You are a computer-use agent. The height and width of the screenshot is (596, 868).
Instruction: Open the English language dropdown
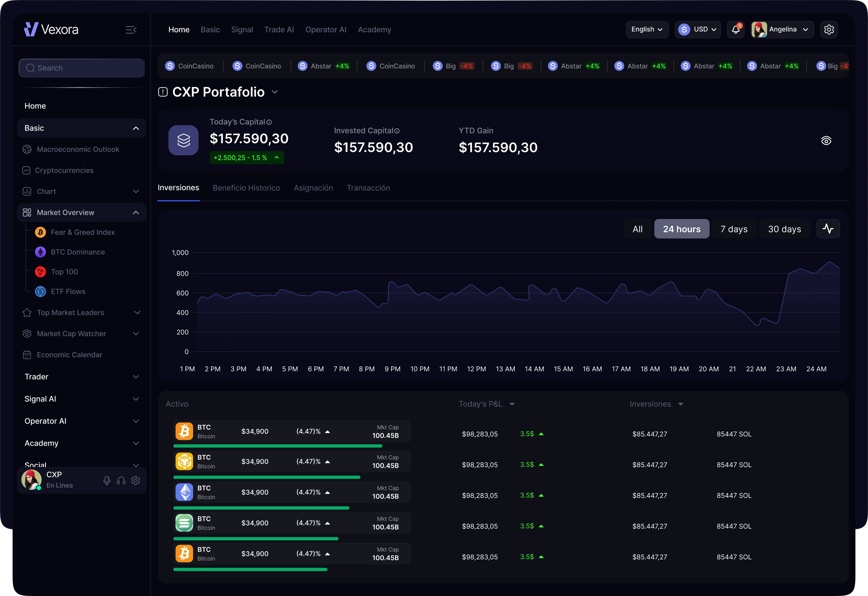[x=647, y=30]
